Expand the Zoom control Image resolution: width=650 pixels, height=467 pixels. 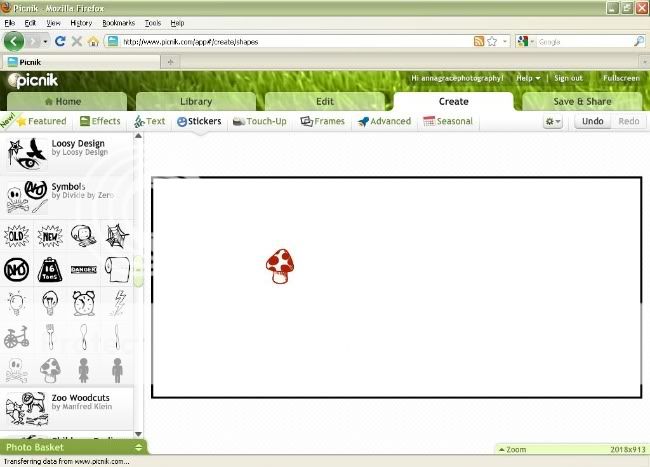pyautogui.click(x=512, y=449)
